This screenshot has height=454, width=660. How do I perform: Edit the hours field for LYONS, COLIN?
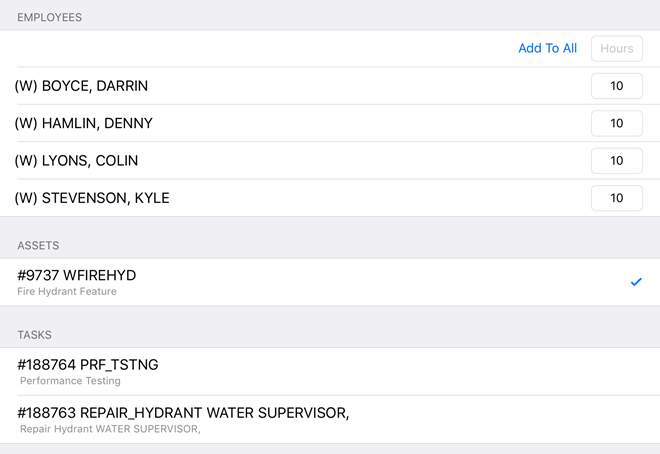pyautogui.click(x=616, y=161)
